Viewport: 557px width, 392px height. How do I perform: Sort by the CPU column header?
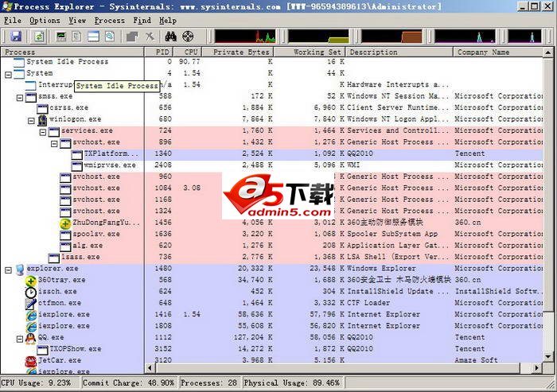point(188,52)
